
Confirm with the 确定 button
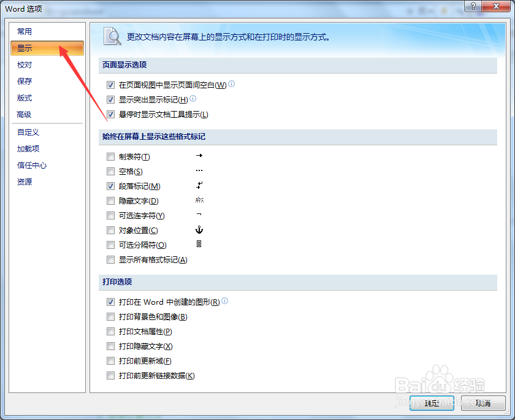click(432, 403)
